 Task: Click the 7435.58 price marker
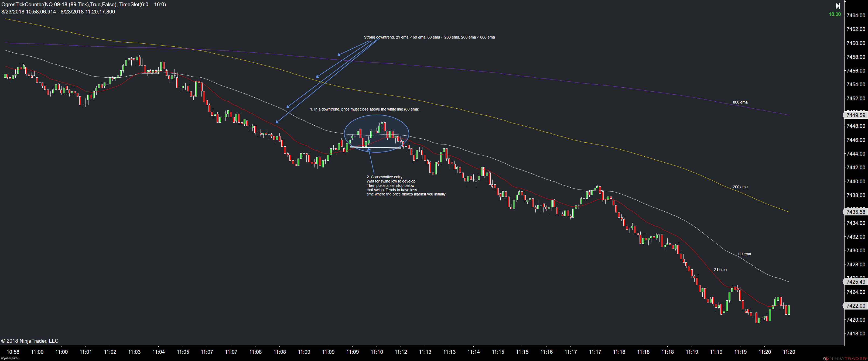(855, 212)
